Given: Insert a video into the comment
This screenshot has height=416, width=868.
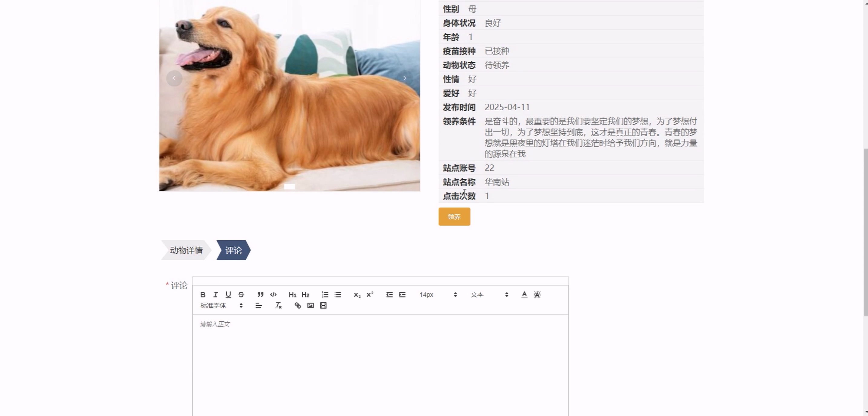Looking at the screenshot, I should tap(323, 306).
